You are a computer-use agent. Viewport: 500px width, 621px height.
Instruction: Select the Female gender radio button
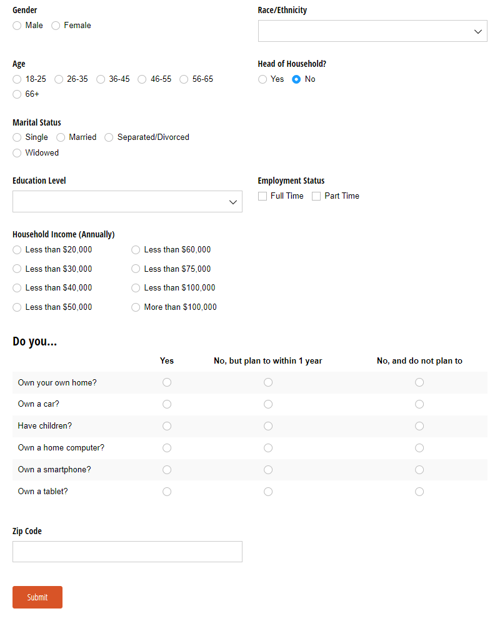(x=55, y=25)
